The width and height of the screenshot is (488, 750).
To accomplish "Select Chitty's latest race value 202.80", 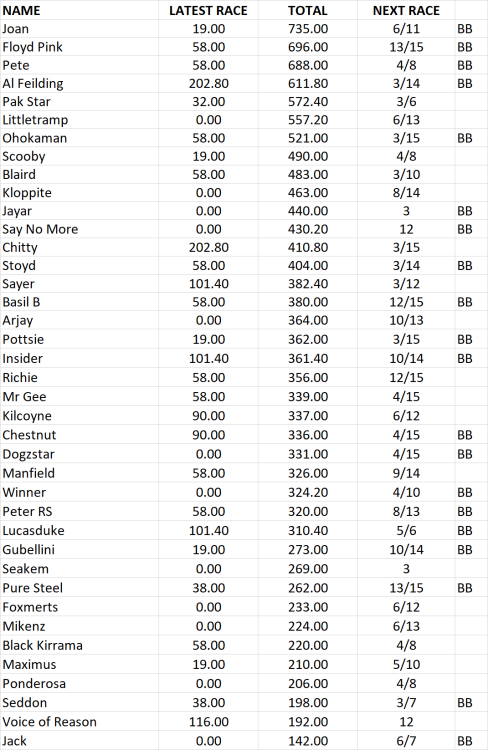I will point(208,247).
